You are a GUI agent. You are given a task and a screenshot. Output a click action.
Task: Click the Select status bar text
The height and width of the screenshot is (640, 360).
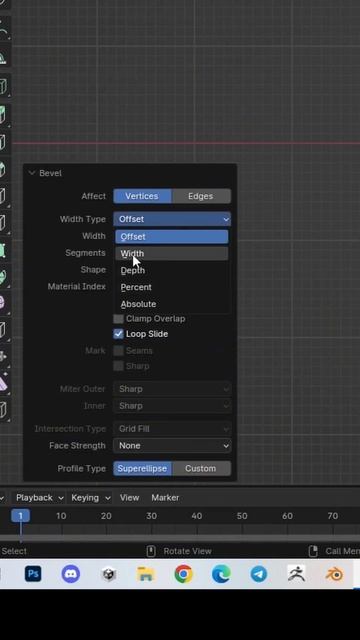point(14,551)
